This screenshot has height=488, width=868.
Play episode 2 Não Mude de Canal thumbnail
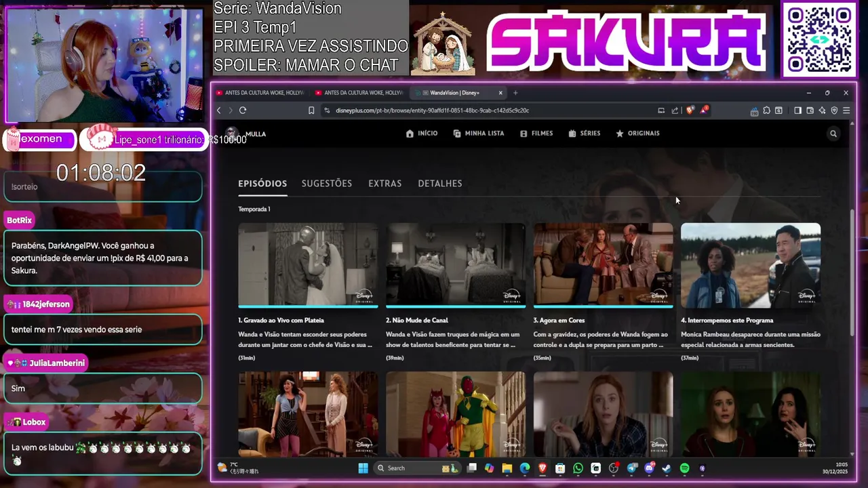pyautogui.click(x=456, y=265)
